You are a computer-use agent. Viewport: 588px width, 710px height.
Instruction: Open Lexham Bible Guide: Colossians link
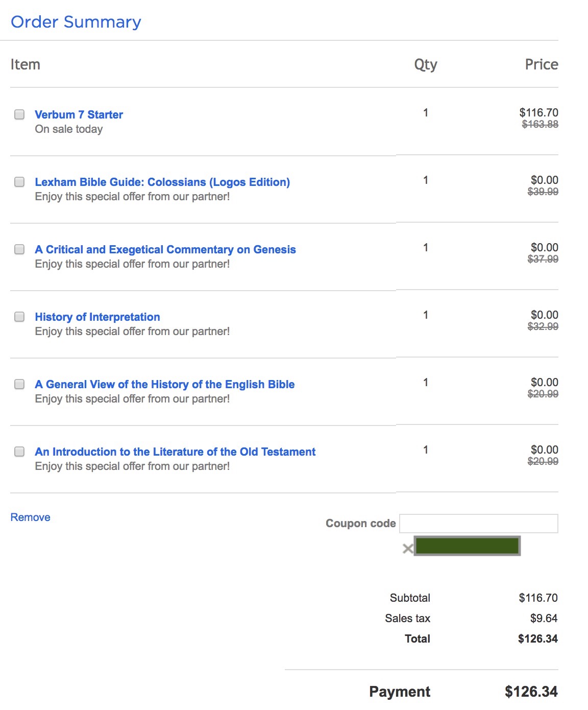pyautogui.click(x=162, y=182)
